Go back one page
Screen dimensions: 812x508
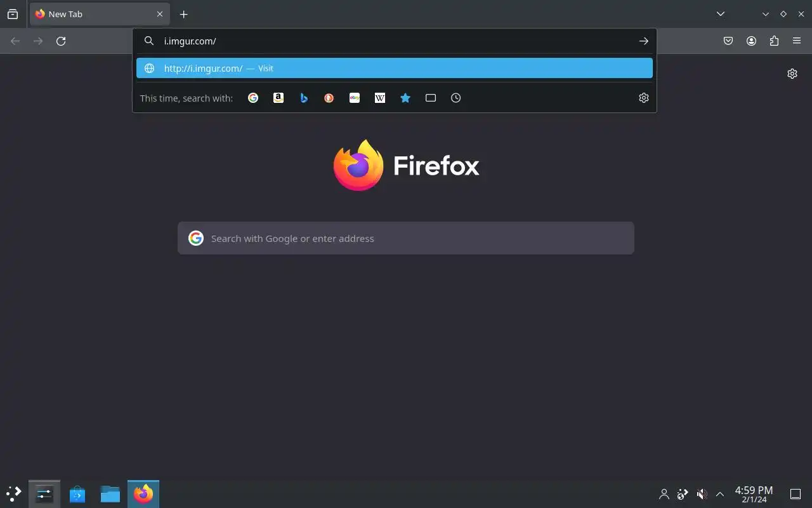coord(15,41)
